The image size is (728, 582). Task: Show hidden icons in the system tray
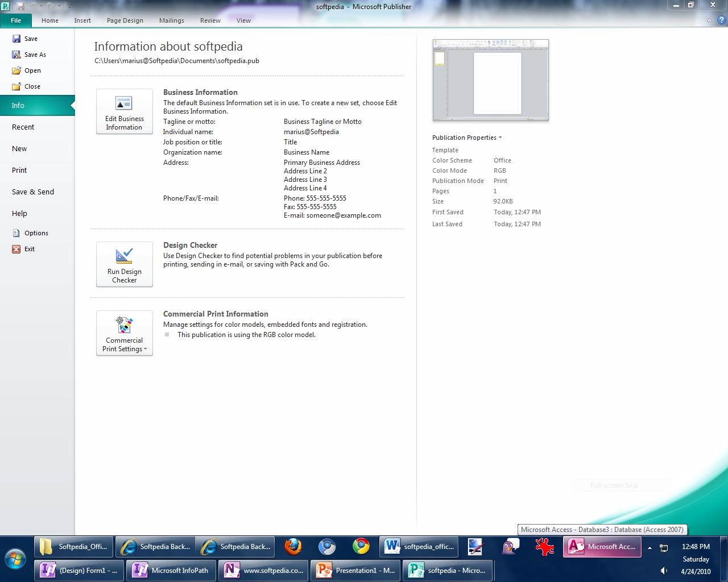coord(650,548)
